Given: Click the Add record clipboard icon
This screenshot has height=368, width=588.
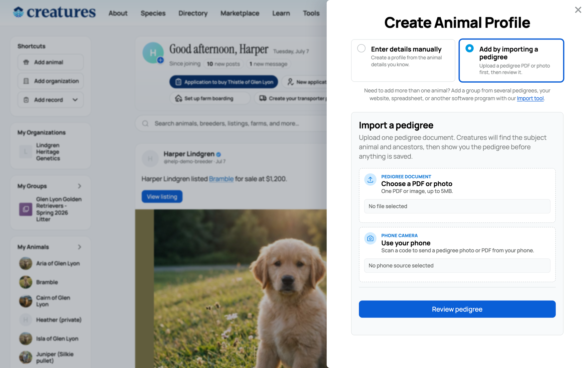Looking at the screenshot, I should click(x=26, y=100).
